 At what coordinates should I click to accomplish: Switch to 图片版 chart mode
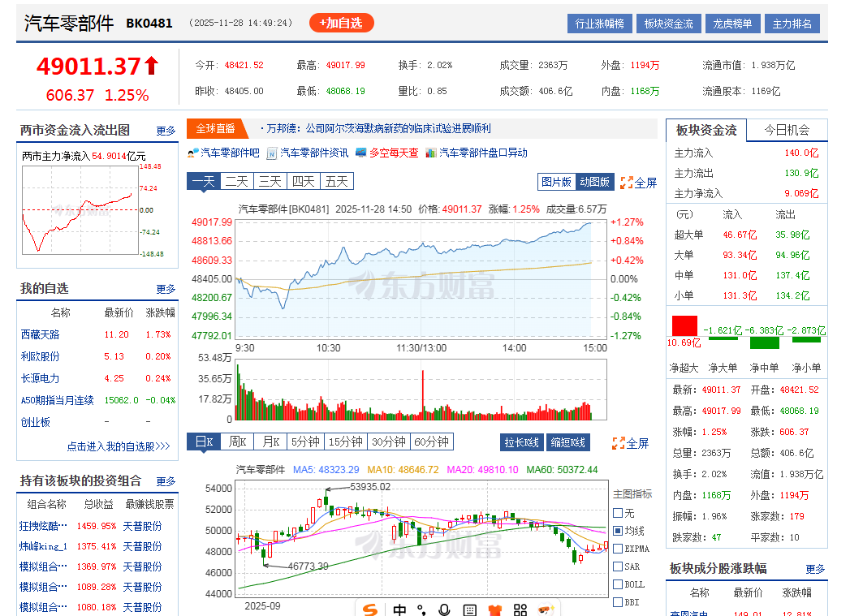click(556, 182)
